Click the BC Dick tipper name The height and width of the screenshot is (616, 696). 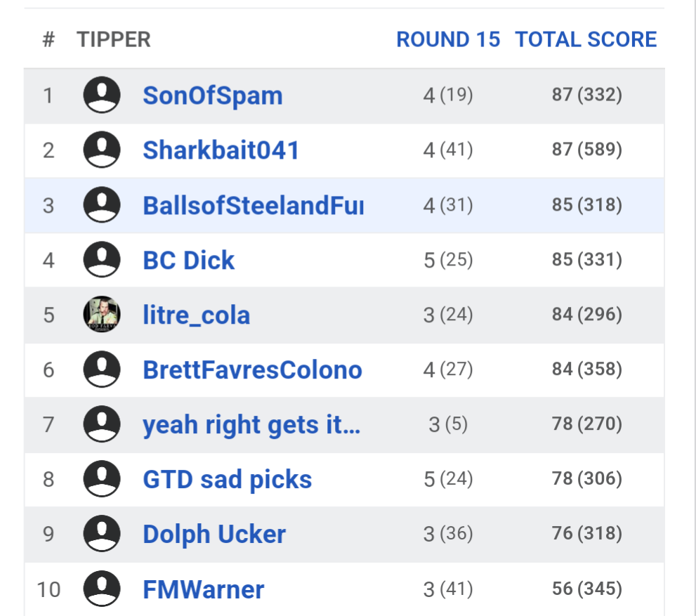[x=188, y=261]
